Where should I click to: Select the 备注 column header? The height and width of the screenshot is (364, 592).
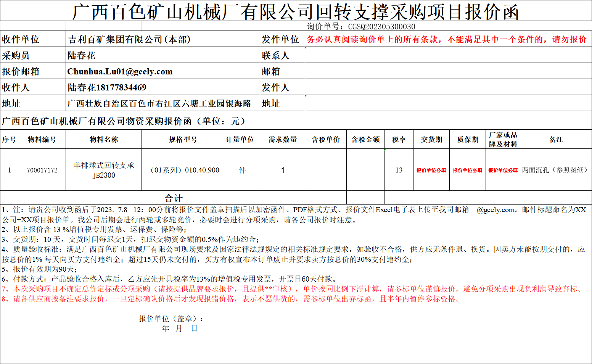click(556, 139)
